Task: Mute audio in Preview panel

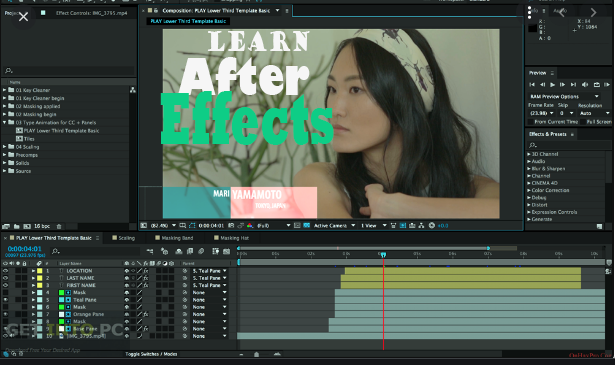Action: pos(585,85)
